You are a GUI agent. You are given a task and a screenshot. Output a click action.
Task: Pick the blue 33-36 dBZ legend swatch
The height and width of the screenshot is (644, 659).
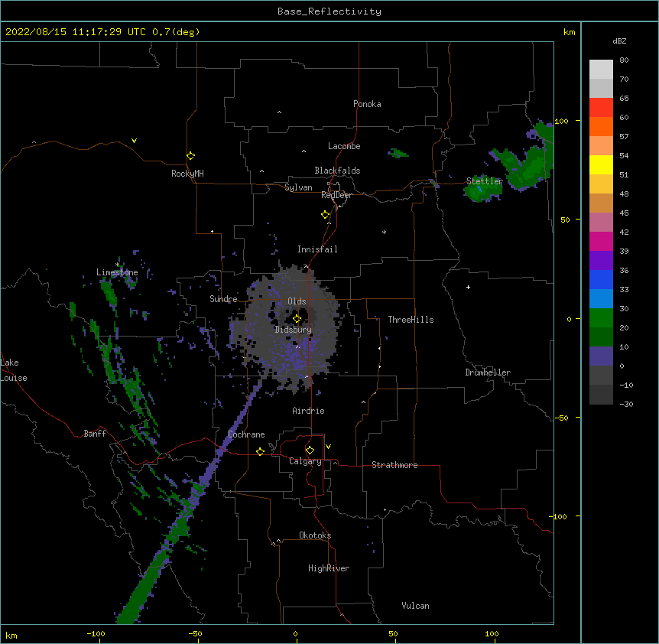[601, 279]
